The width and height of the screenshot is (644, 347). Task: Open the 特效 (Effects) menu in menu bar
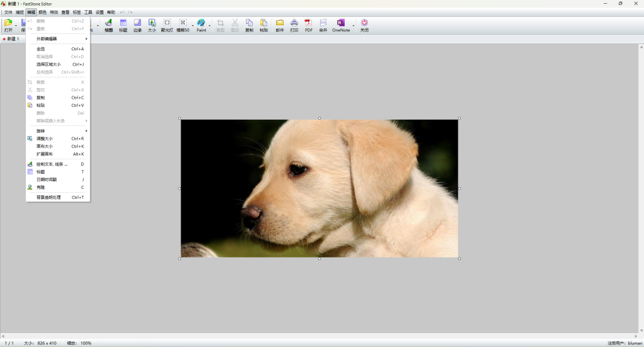tap(54, 12)
